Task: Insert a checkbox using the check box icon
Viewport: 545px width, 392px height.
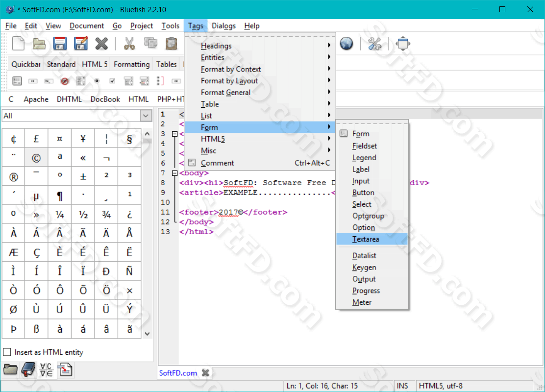Action: [112, 81]
